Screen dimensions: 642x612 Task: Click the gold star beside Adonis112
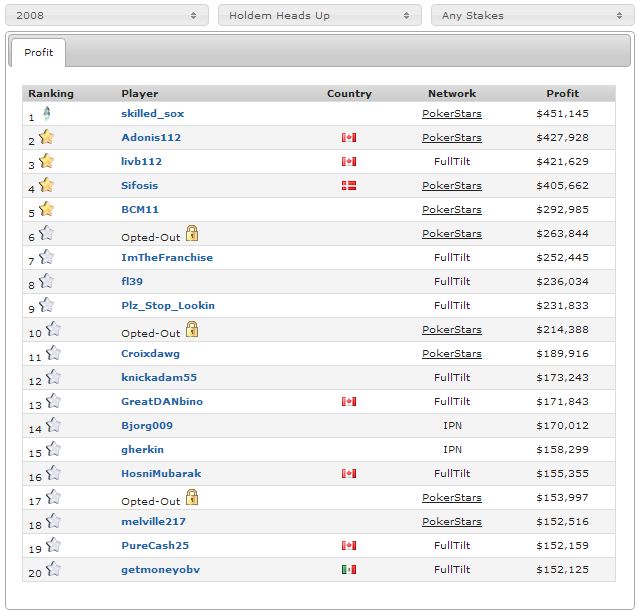tap(47, 137)
